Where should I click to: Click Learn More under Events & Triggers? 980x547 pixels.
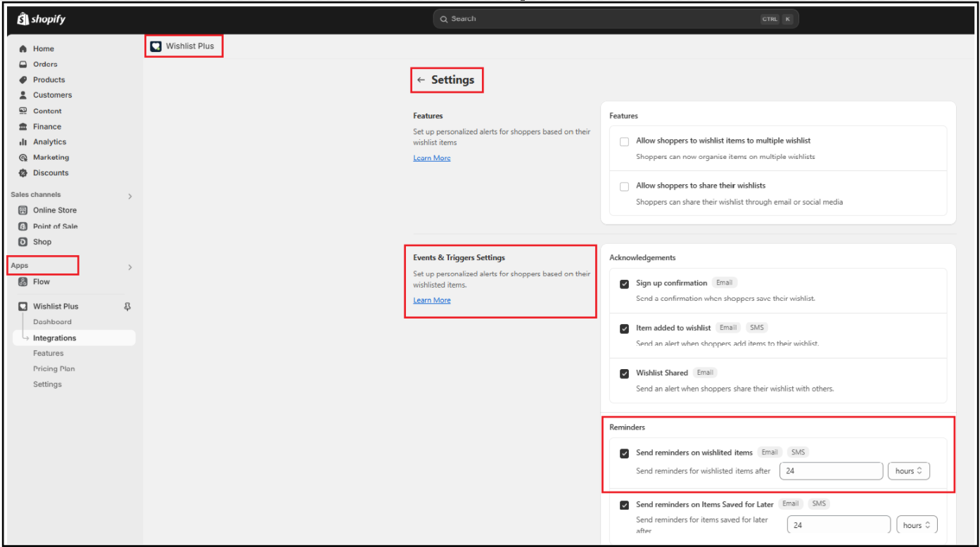click(x=432, y=300)
